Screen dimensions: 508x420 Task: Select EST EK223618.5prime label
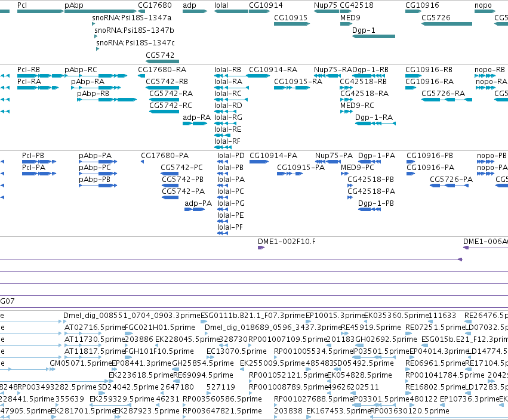(x=141, y=375)
